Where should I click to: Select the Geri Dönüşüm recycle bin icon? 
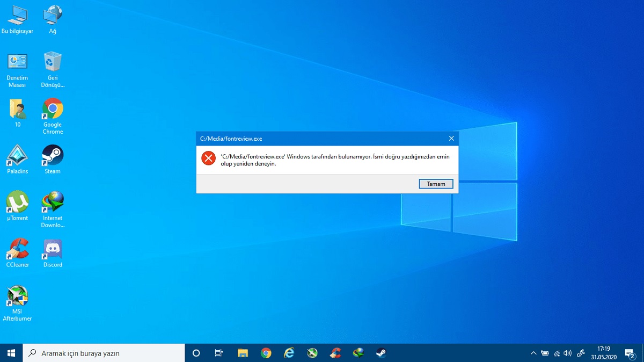tap(53, 70)
